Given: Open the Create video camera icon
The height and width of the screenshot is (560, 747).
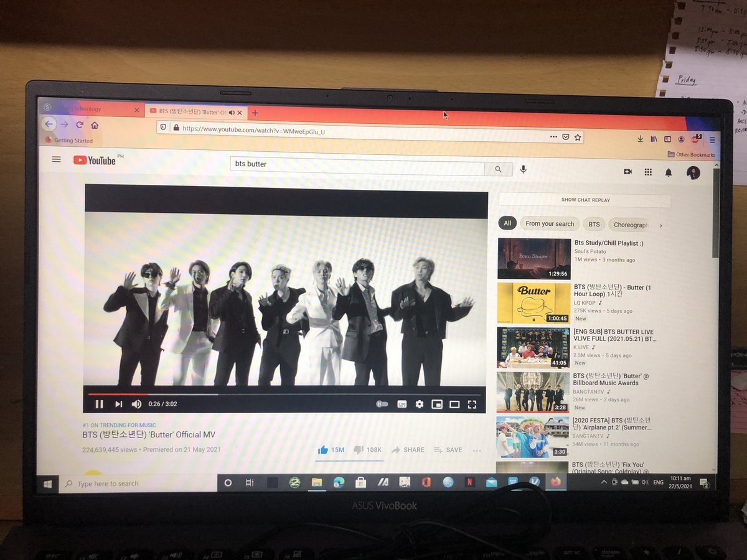Looking at the screenshot, I should coord(627,172).
